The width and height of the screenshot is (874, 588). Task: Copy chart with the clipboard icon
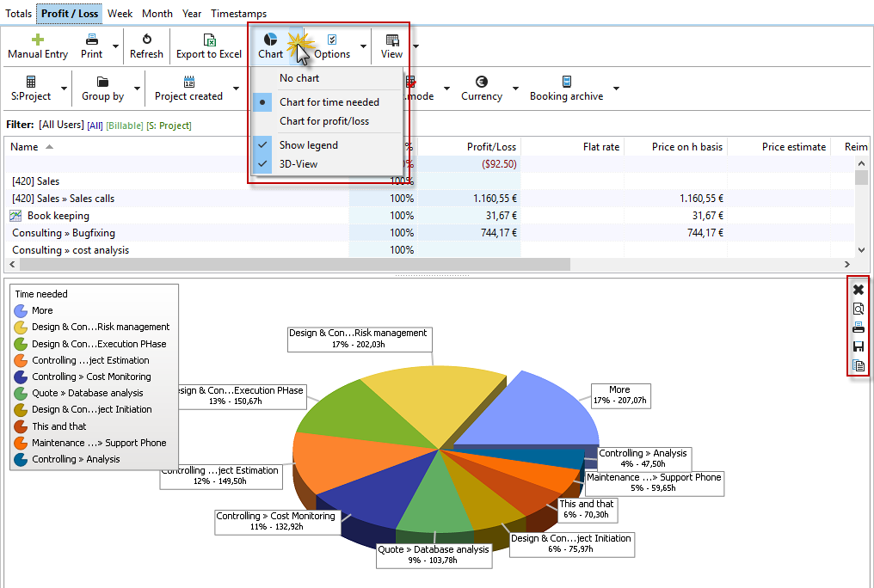click(858, 365)
